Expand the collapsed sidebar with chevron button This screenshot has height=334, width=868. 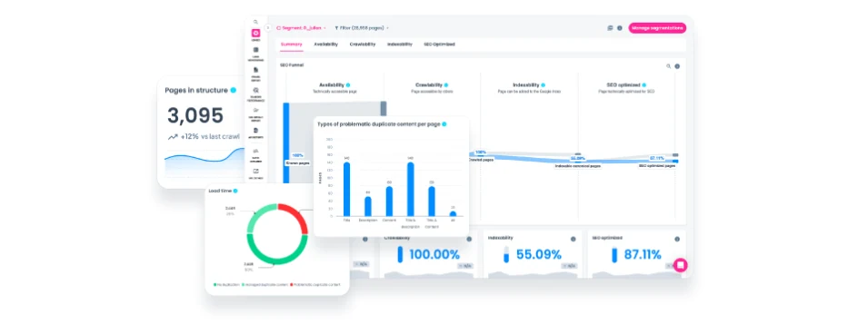coord(268,27)
